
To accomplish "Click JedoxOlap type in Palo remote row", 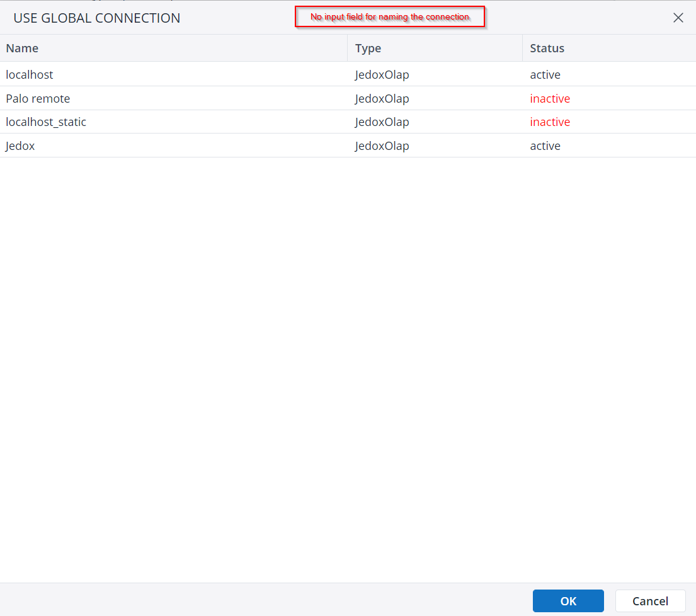I will [x=382, y=98].
